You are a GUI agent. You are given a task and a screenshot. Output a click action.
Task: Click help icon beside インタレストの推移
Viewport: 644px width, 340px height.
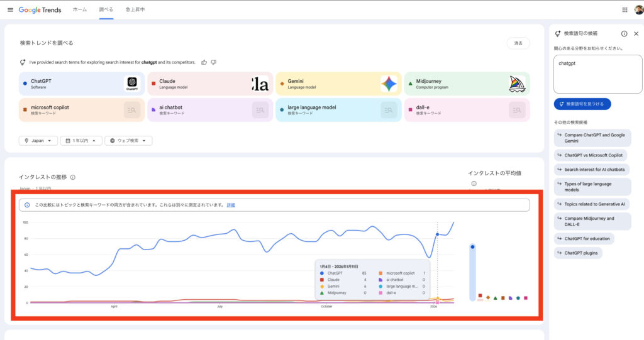point(73,177)
